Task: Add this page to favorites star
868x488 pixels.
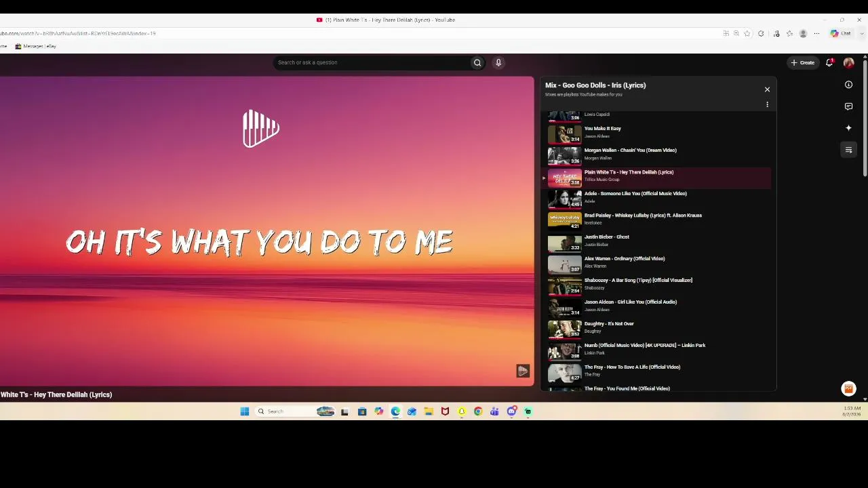Action: click(747, 33)
